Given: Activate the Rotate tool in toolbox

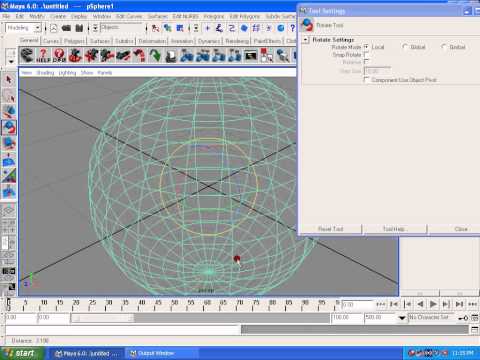Looking at the screenshot, I should pyautogui.click(x=9, y=128).
